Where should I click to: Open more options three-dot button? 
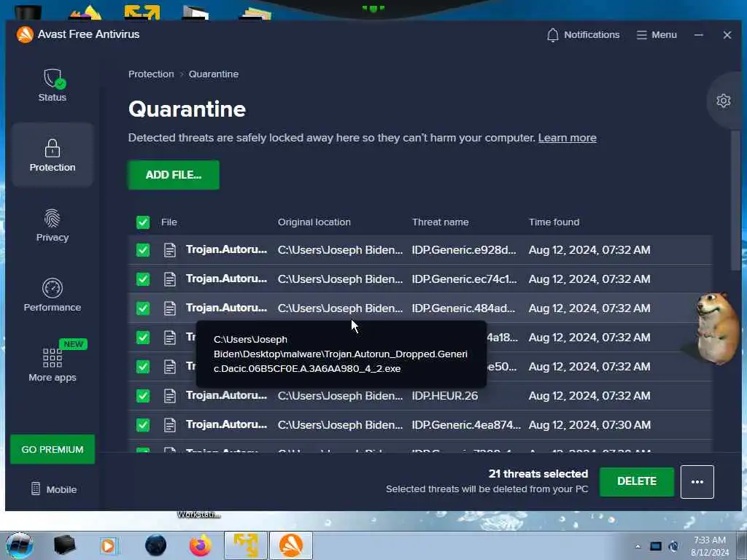pyautogui.click(x=697, y=482)
